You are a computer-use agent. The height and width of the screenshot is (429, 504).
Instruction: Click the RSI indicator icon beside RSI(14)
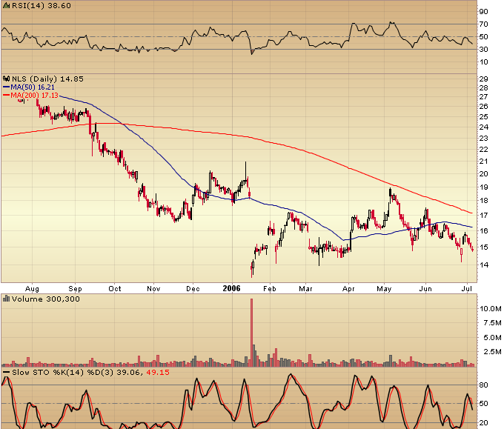tap(6, 5)
